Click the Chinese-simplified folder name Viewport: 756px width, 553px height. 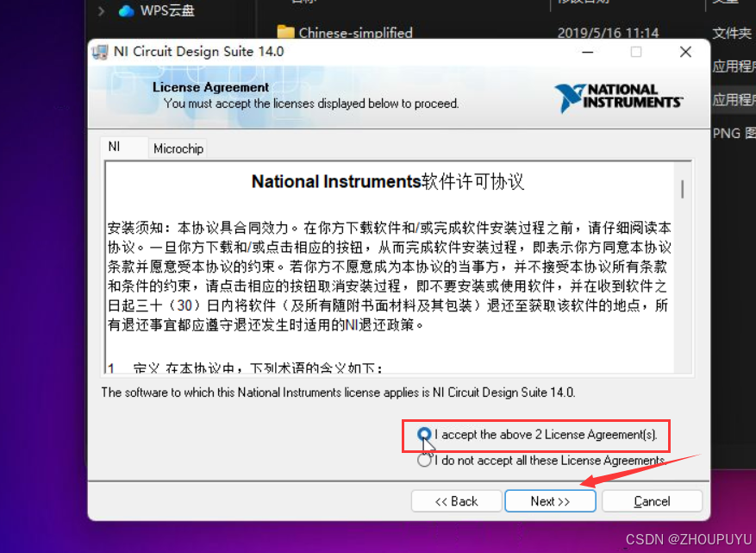pyautogui.click(x=355, y=33)
